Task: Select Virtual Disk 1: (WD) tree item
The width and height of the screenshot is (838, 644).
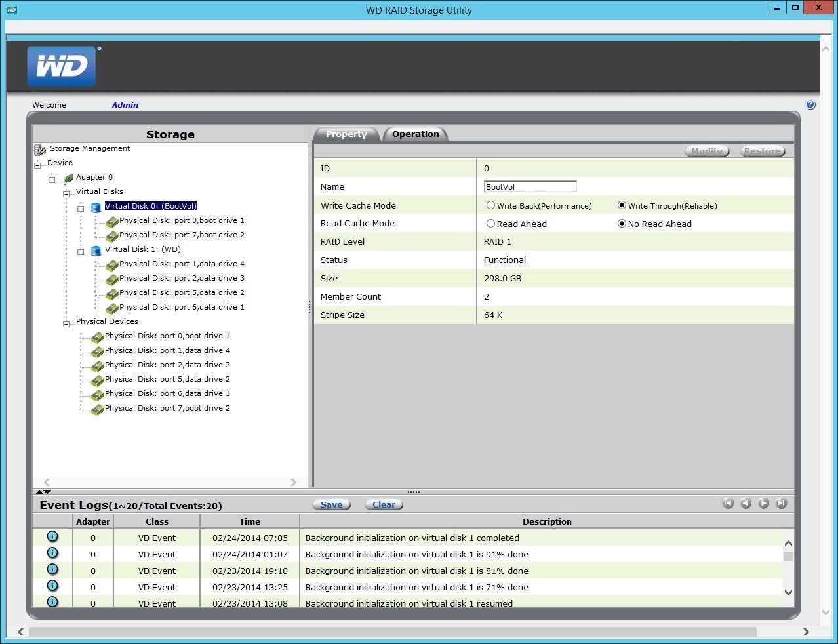Action: coord(143,249)
